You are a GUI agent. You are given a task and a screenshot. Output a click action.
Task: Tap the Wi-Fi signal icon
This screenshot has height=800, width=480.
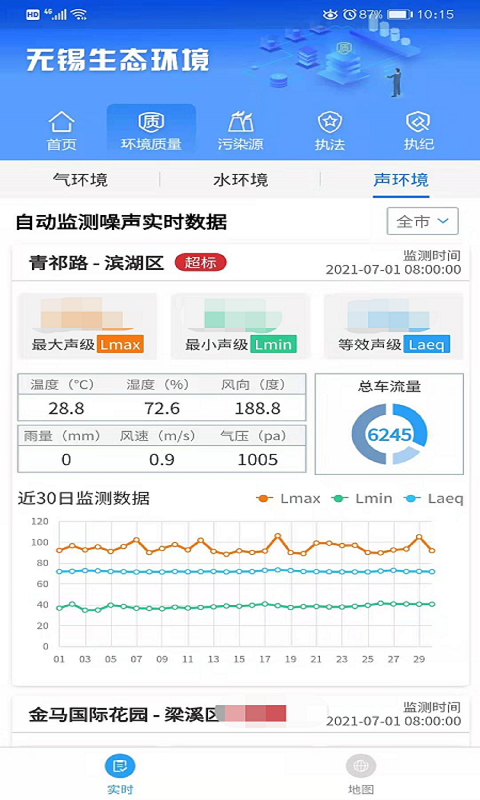tap(79, 15)
